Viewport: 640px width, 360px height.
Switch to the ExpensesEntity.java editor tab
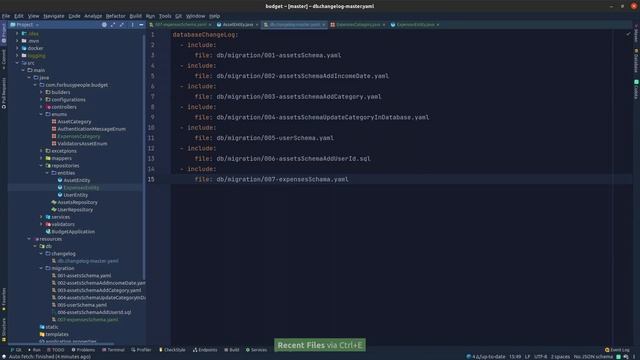tap(415, 24)
